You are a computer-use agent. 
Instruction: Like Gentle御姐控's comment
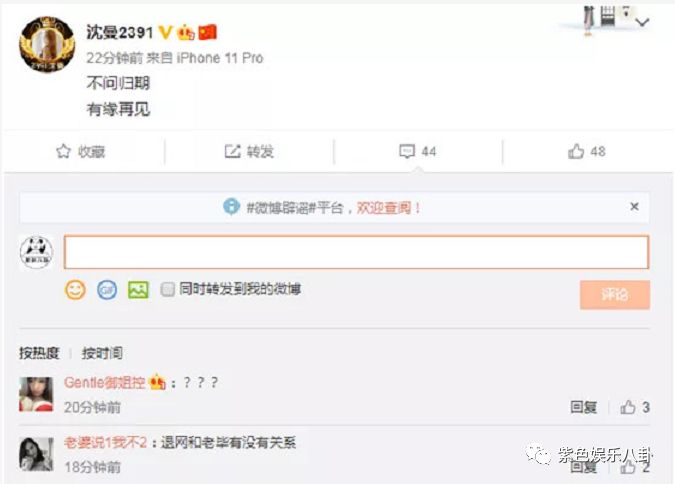pos(628,407)
